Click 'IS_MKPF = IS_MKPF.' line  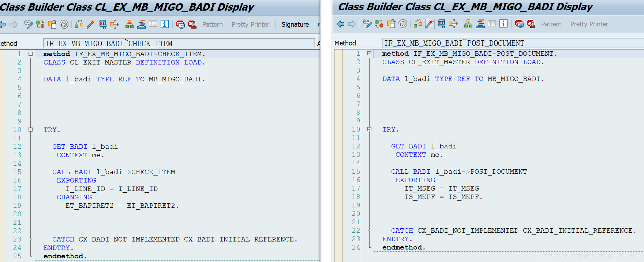click(x=443, y=197)
